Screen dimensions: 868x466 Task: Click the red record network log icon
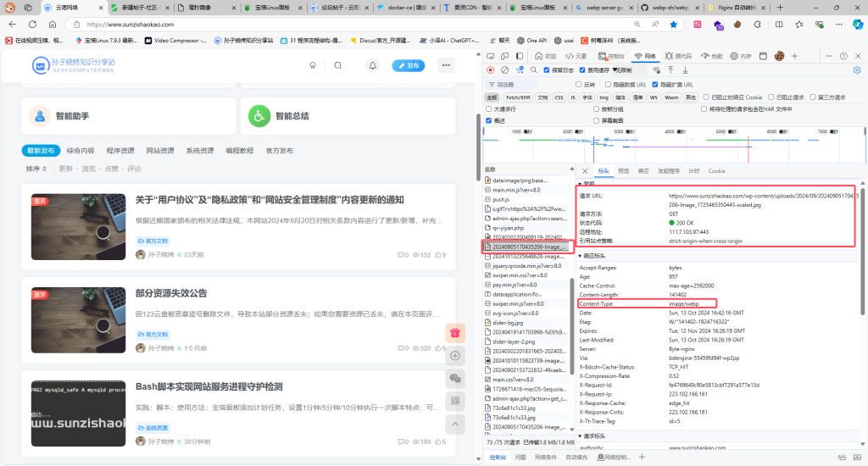coord(491,70)
